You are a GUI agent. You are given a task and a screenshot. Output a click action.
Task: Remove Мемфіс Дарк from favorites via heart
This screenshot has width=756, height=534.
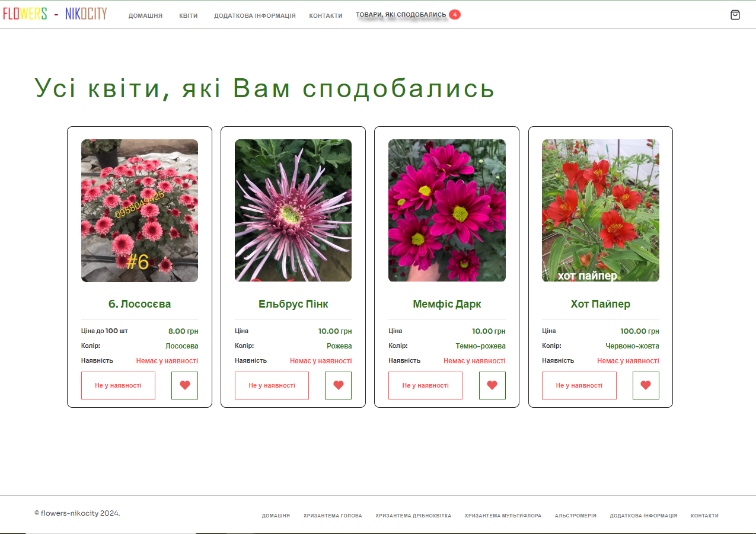(x=492, y=385)
